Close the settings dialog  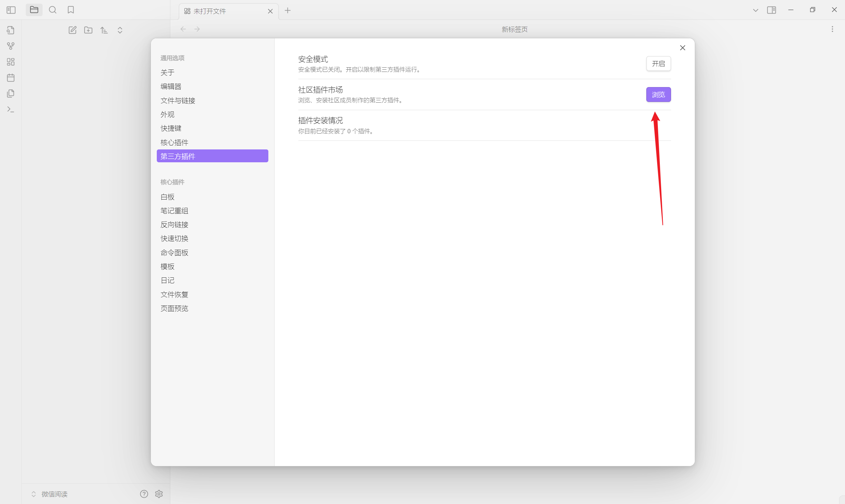tap(682, 48)
